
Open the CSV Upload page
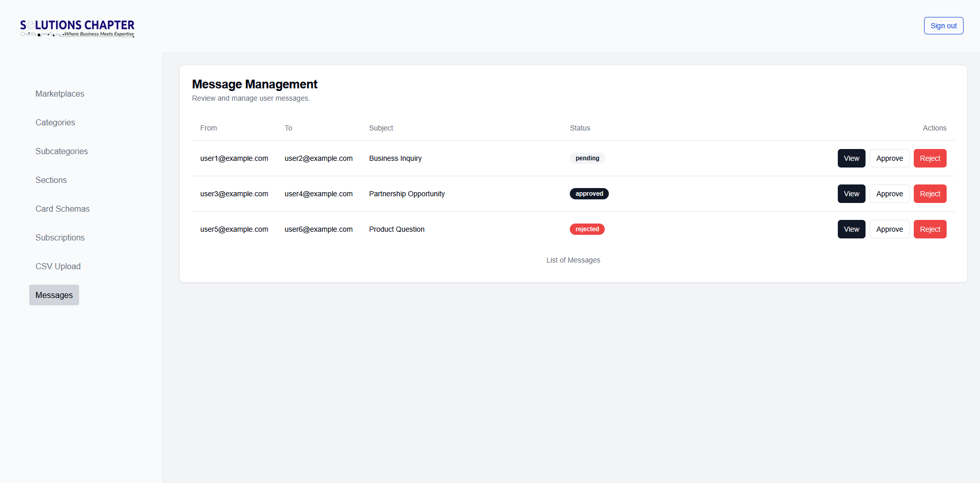(x=57, y=266)
